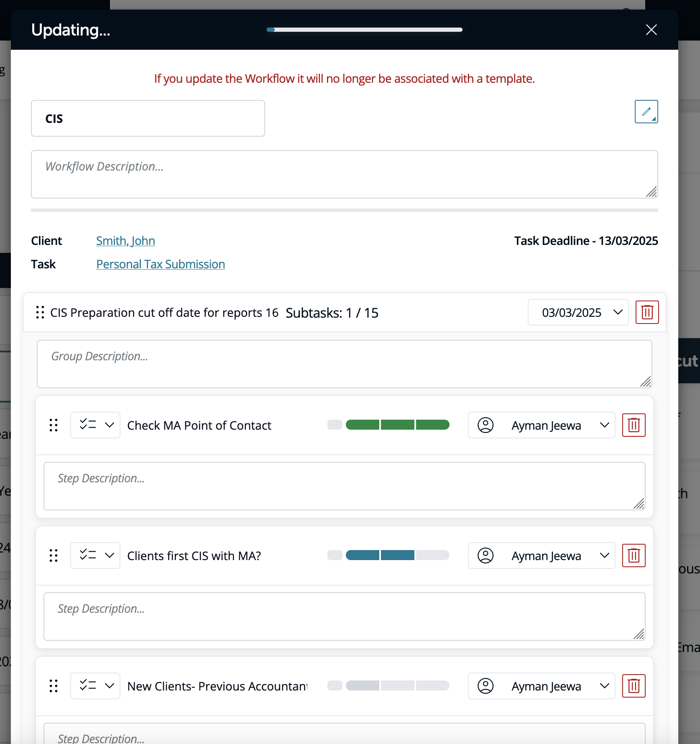Click user avatar icon in Clients first CIS assignee
Image resolution: width=700 pixels, height=744 pixels.
[485, 555]
